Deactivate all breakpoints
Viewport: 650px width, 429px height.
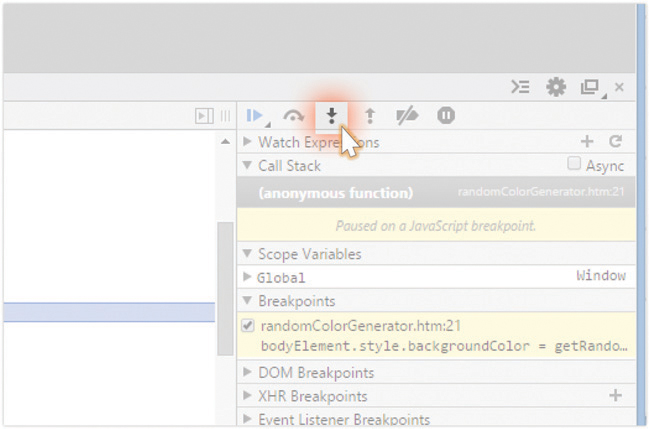pos(407,116)
